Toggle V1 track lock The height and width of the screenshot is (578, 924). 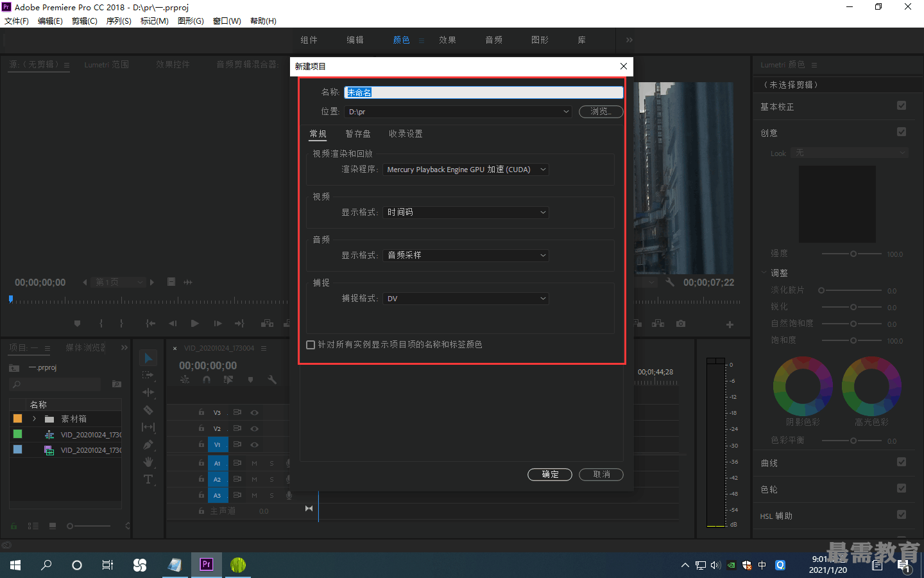point(201,444)
